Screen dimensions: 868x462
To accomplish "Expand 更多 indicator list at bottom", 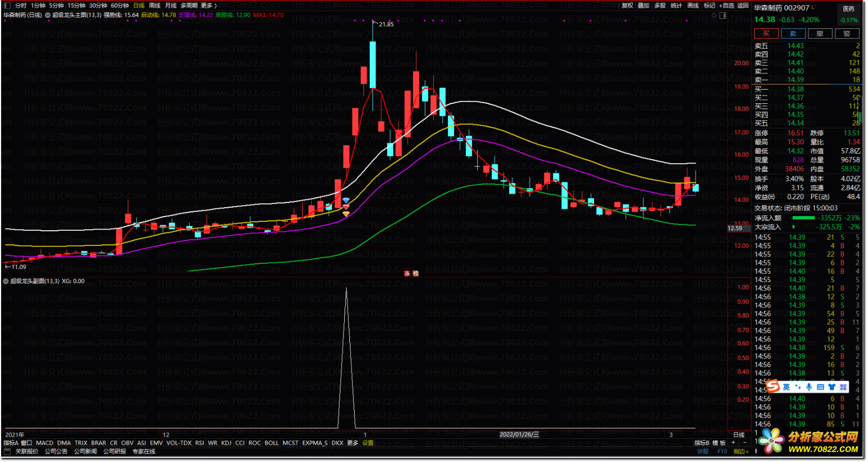I will click(353, 444).
